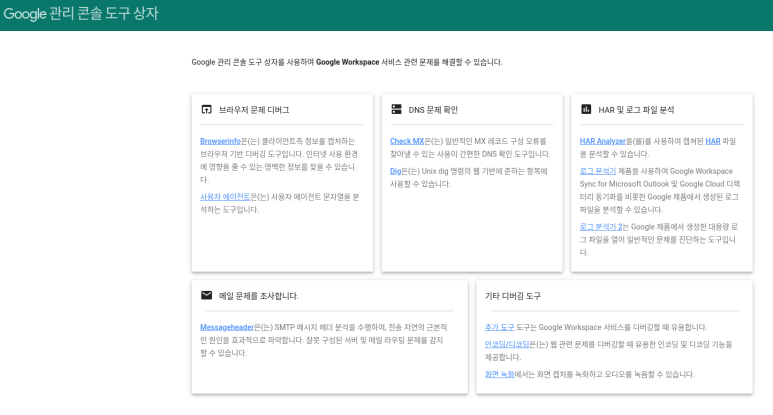Click the HAR chart analysis icon
Image resolution: width=773 pixels, height=415 pixels.
[x=586, y=109]
